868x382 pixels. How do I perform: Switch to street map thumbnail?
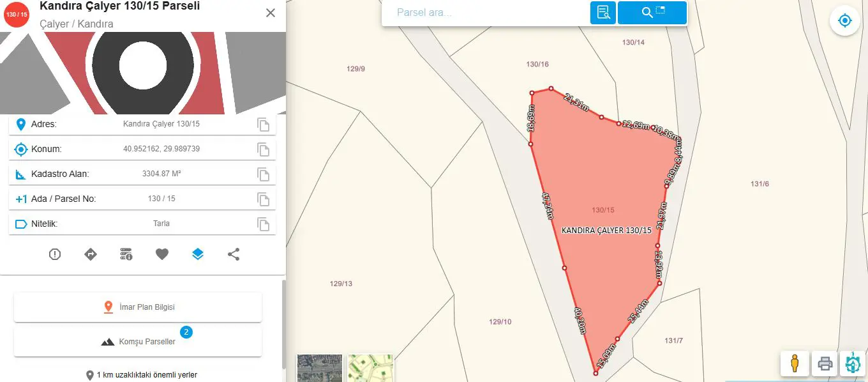(371, 368)
